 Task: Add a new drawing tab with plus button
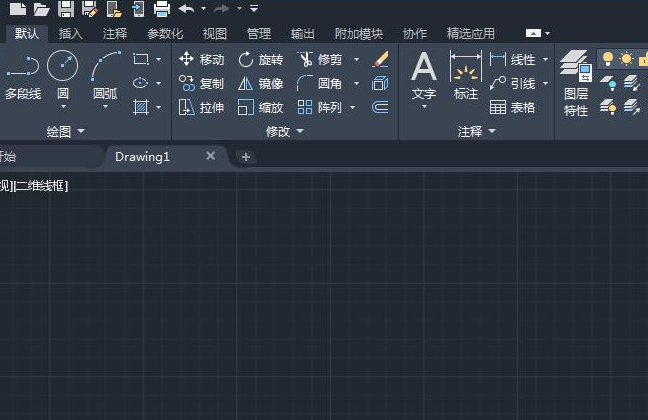(x=246, y=157)
